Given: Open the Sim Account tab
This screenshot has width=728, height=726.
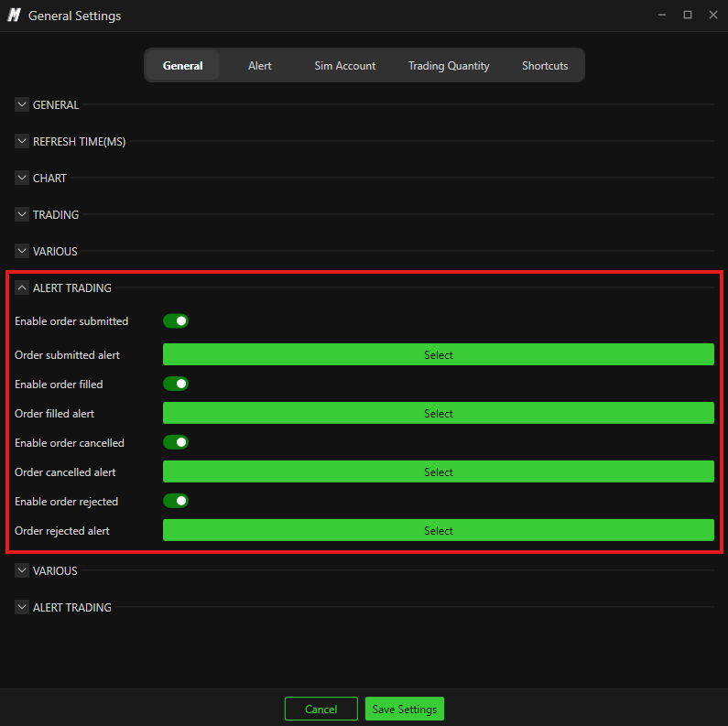Looking at the screenshot, I should click(x=345, y=65).
